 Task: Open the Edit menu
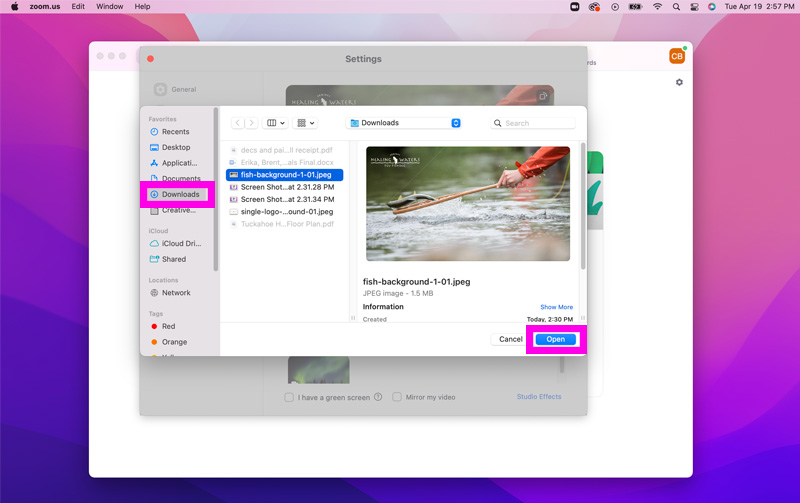click(x=78, y=7)
